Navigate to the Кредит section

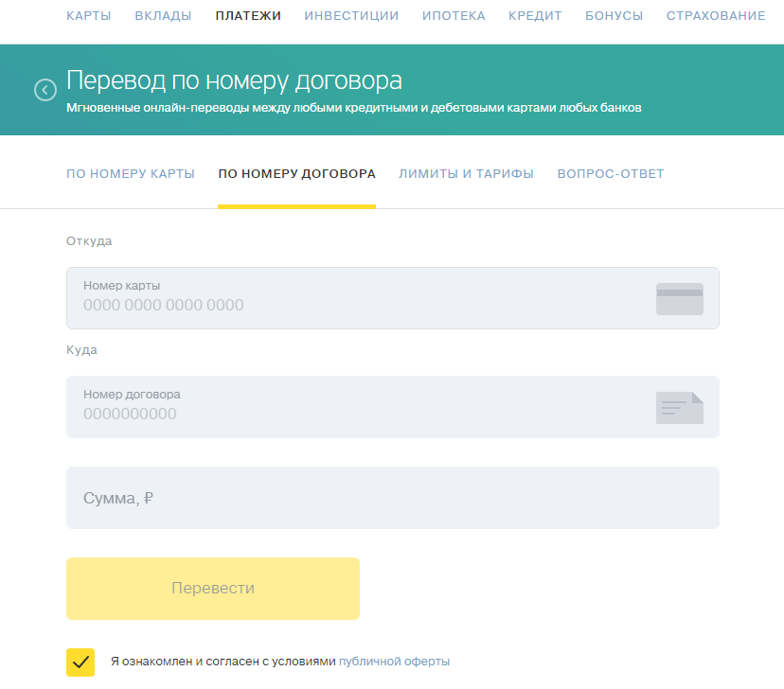(535, 16)
